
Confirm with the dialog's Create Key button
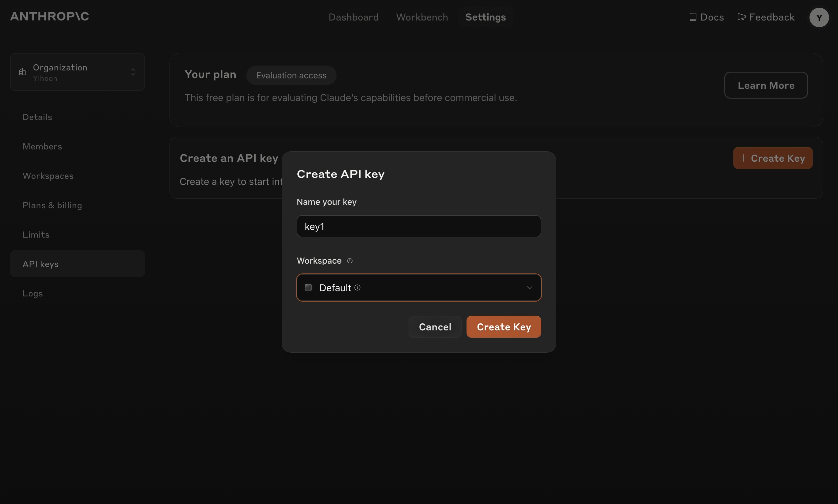503,327
